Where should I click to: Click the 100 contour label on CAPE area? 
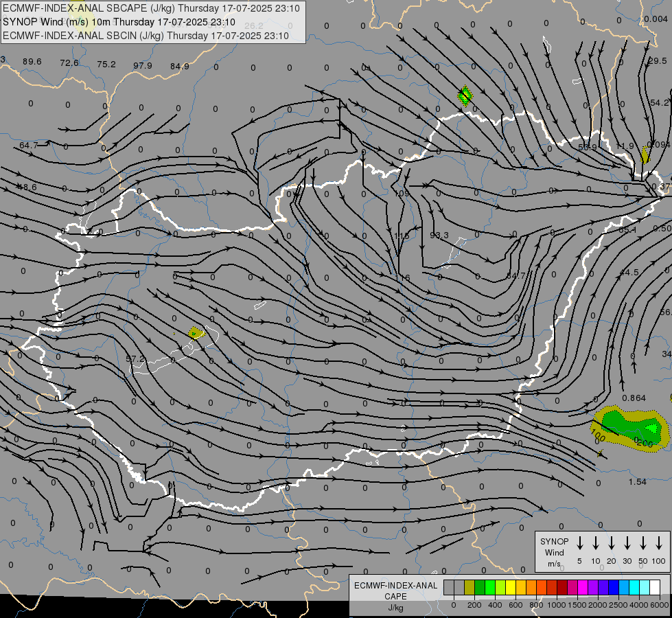pos(597,435)
